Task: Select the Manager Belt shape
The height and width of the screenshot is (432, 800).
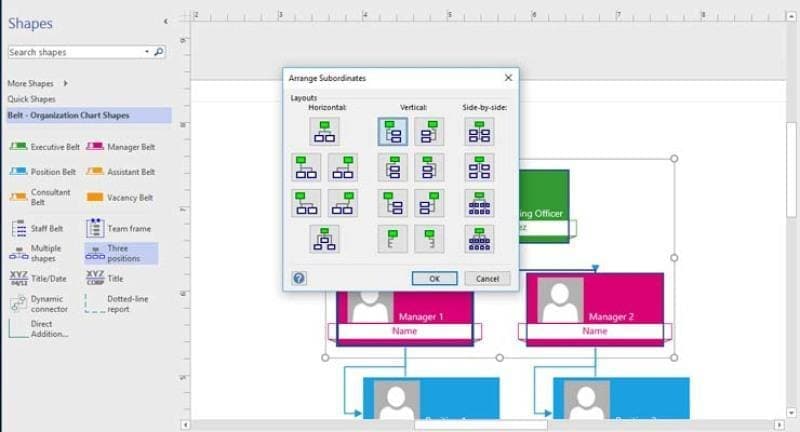Action: [x=120, y=147]
